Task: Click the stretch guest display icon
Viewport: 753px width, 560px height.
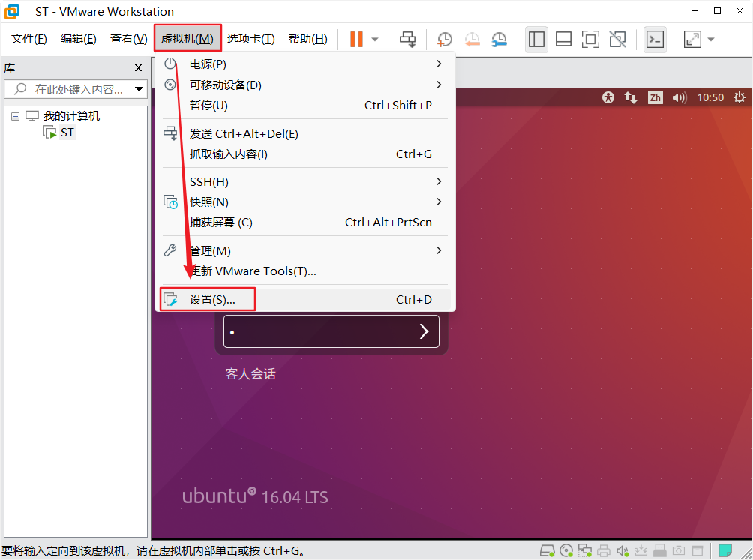Action: coord(692,39)
